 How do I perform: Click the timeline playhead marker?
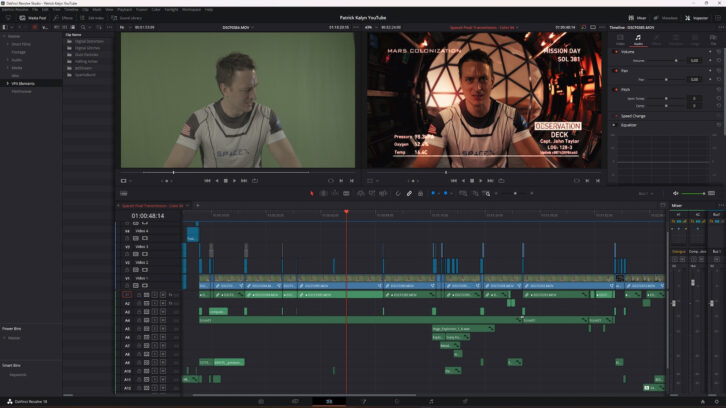[x=346, y=212]
